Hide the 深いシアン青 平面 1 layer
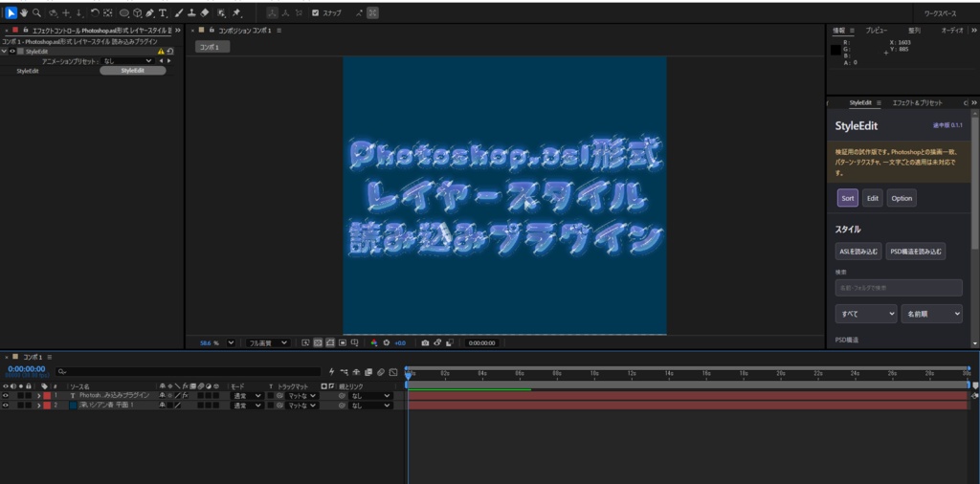This screenshot has width=980, height=484. click(6, 406)
